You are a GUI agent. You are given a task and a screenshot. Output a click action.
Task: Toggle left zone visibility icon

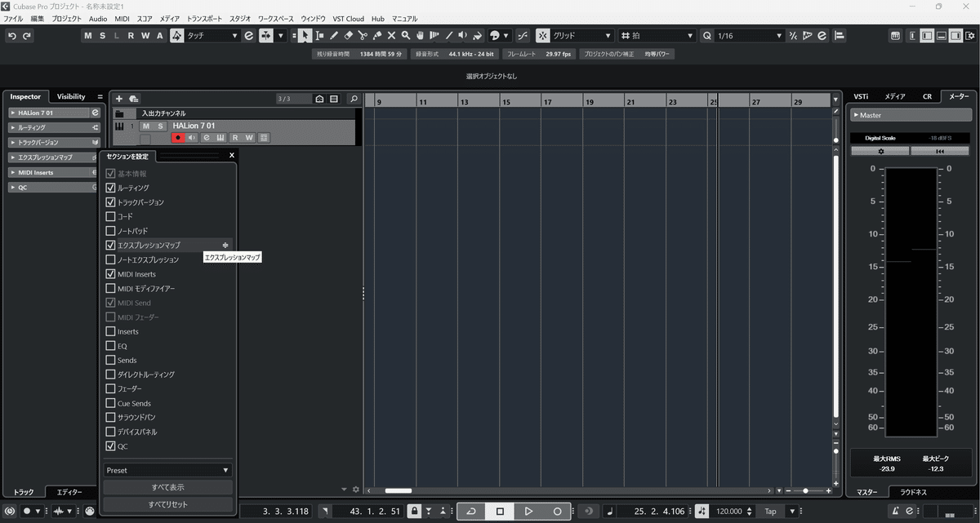click(926, 36)
